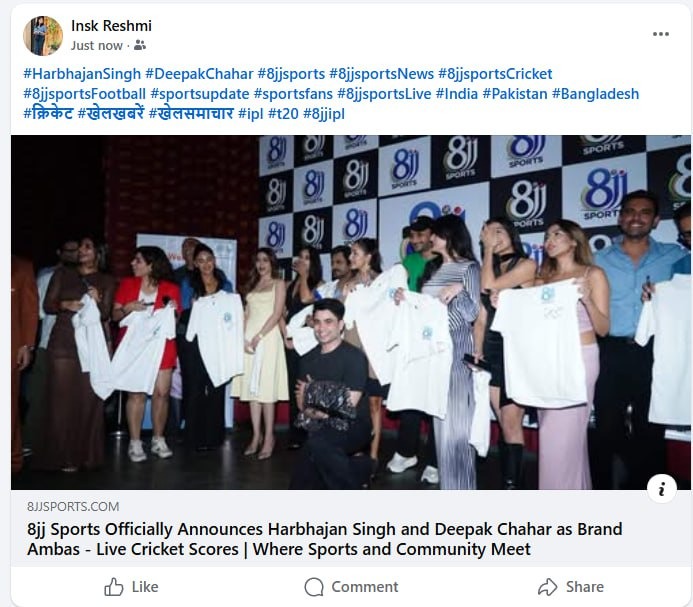
Task: Open the #8jjsportsCricket hashtag
Action: 495,74
